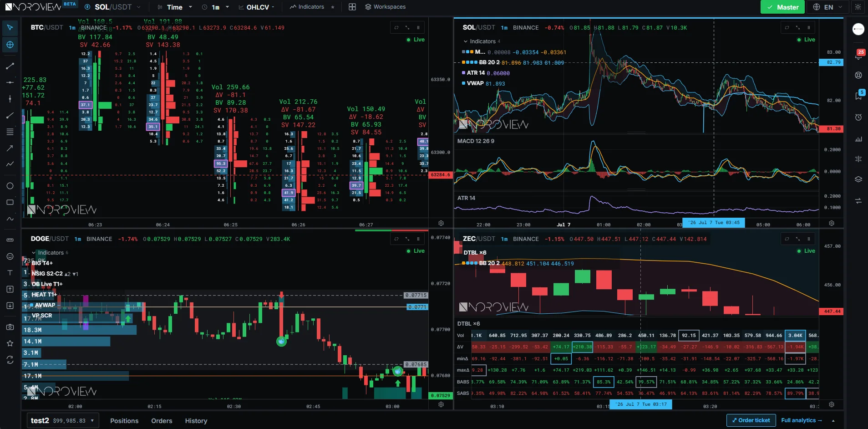The width and height of the screenshot is (868, 429).
Task: Change the 1m interval dropdown
Action: 215,7
